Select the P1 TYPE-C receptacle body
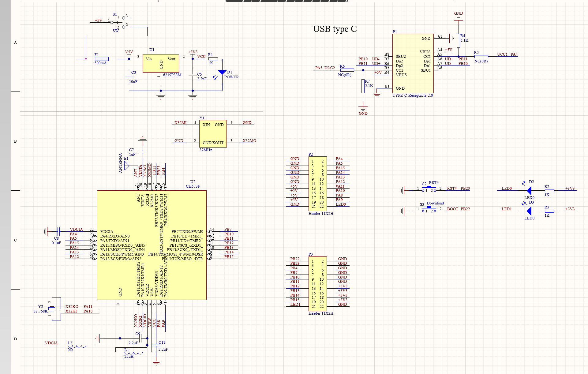Screen dimensions: 588x374 [413, 63]
